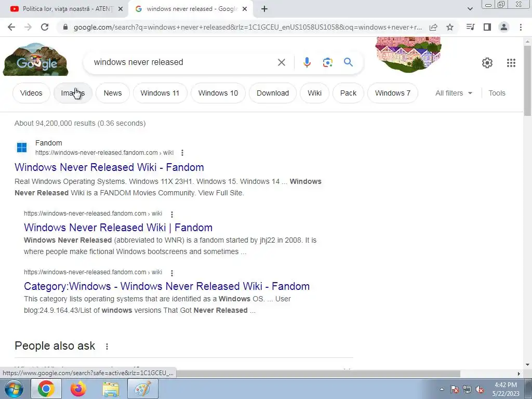Open the media control icon in toolbar
Screen dimensions: 532x399
[470, 27]
